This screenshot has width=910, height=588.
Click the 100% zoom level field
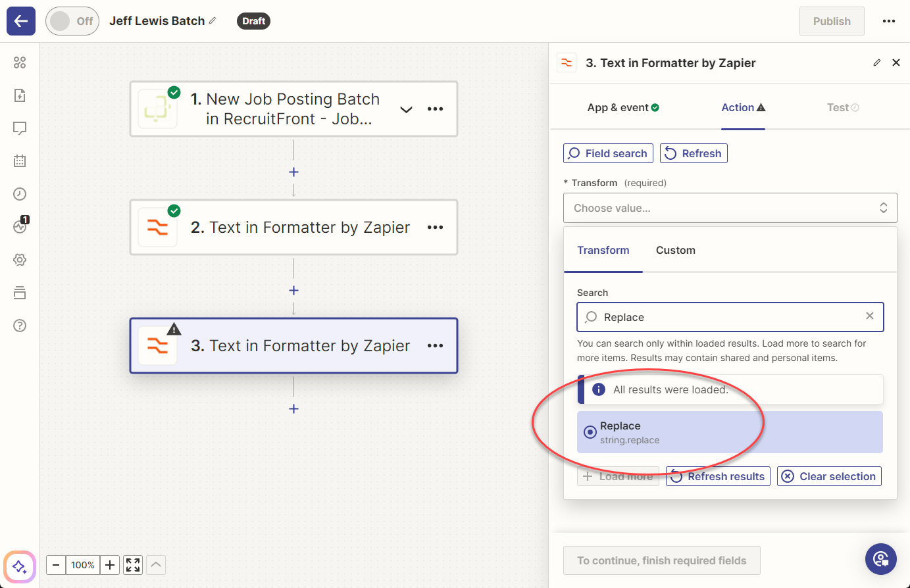[83, 565]
